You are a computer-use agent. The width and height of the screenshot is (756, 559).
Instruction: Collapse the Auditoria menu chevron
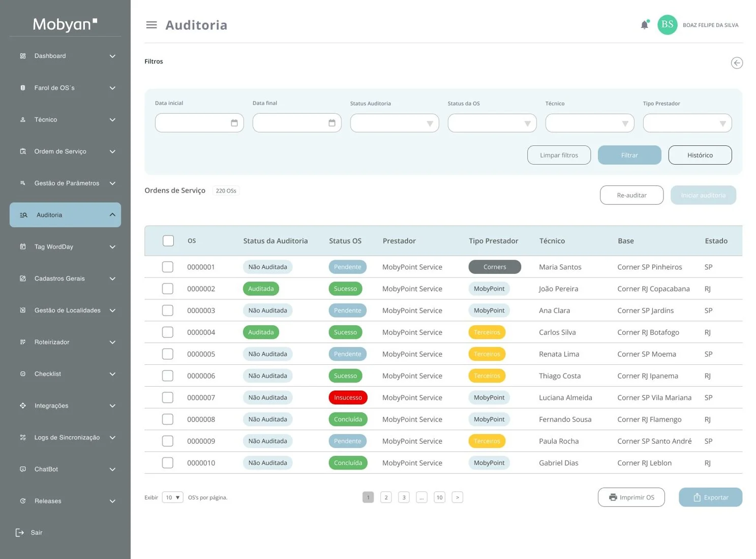pyautogui.click(x=112, y=215)
